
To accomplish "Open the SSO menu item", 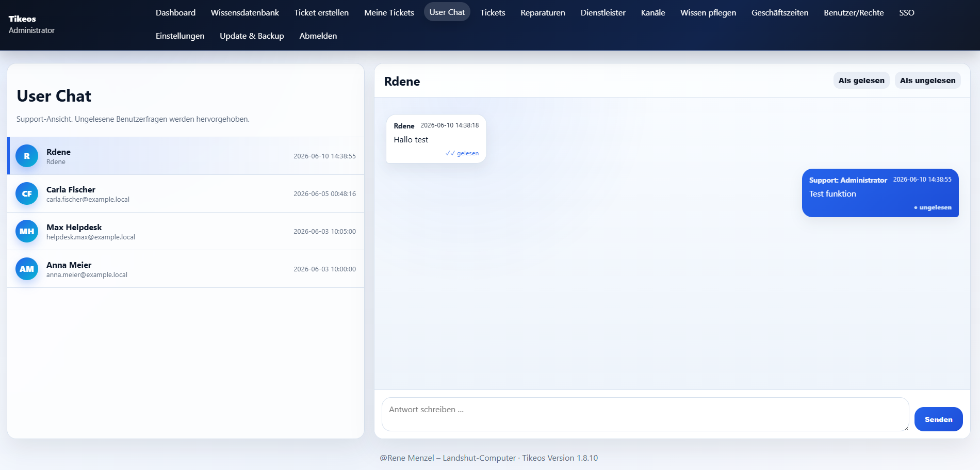I will 907,12.
